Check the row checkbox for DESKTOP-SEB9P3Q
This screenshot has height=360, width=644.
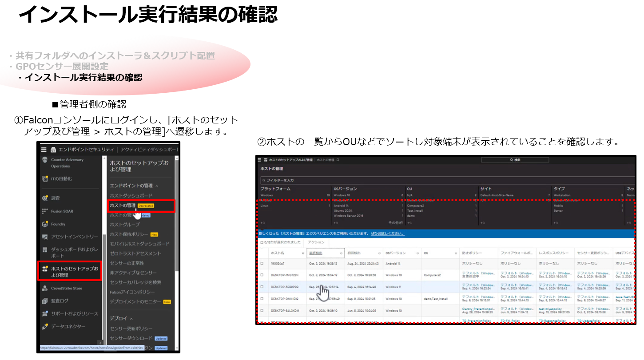click(262, 287)
